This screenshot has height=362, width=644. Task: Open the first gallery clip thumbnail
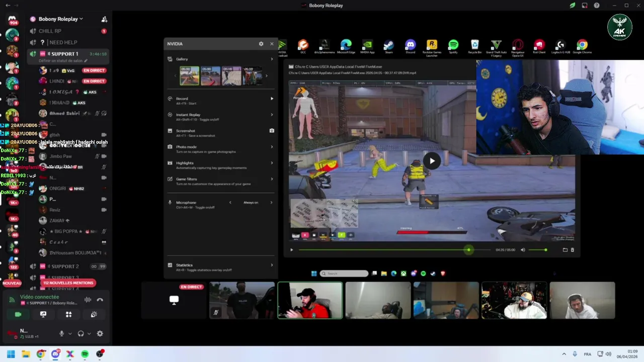click(190, 75)
